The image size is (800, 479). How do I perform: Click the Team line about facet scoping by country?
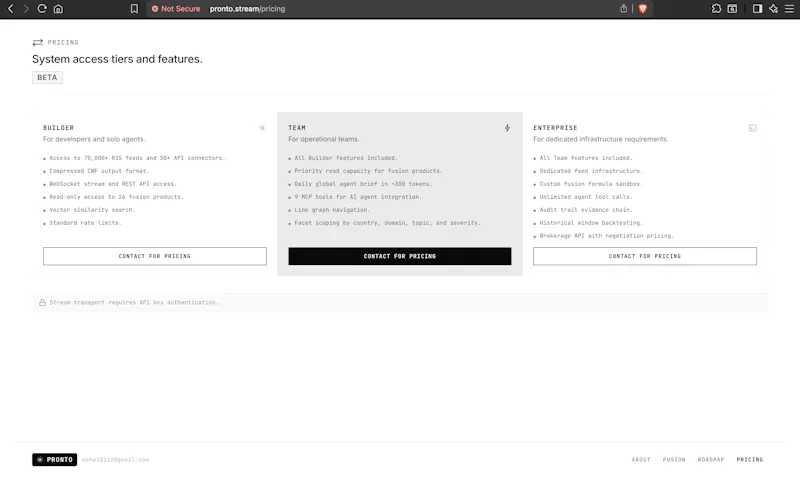pos(387,223)
